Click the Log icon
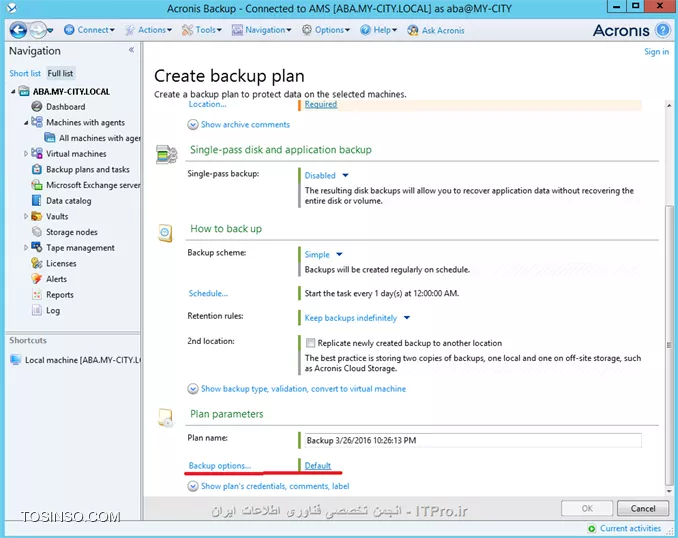The width and height of the screenshot is (678, 538). pyautogui.click(x=37, y=310)
